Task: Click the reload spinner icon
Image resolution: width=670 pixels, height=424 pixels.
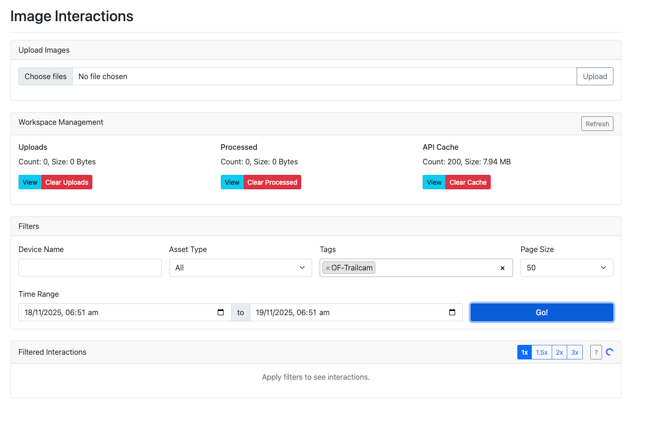Action: pyautogui.click(x=610, y=352)
